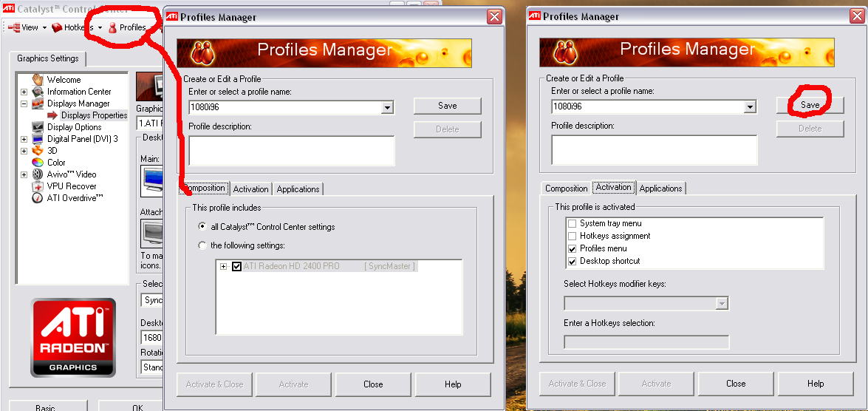The height and width of the screenshot is (411, 868).
Task: Click the Avivo Video reel icon
Action: [38, 174]
